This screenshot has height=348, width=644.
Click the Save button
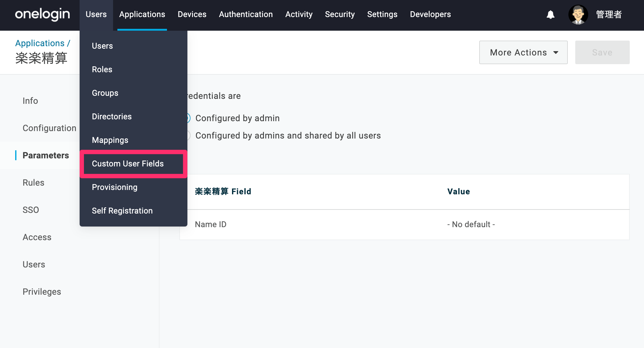pyautogui.click(x=602, y=52)
